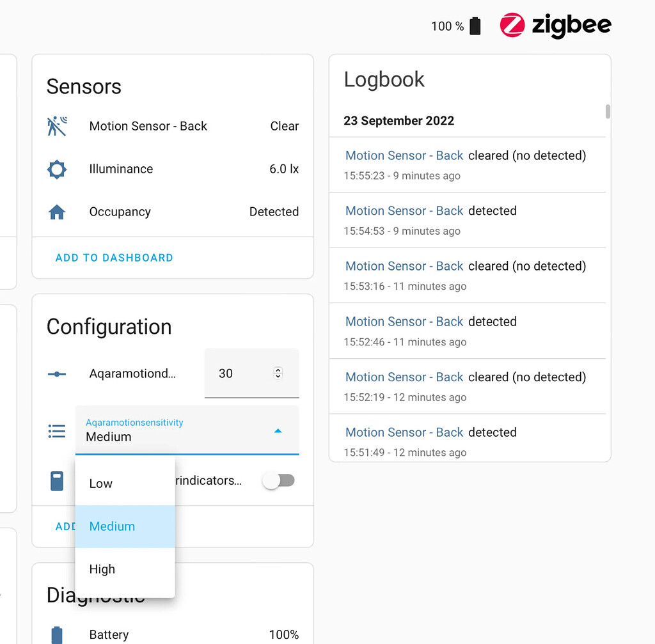
Task: Toggle the indicators switch off
Action: tap(278, 480)
